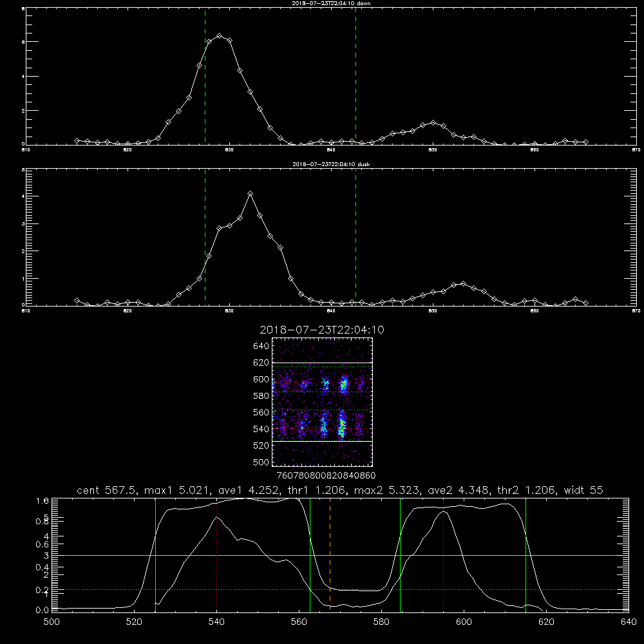Click the '500' y-axis label beside the spectral image
This screenshot has height=644, width=644.
tap(261, 462)
